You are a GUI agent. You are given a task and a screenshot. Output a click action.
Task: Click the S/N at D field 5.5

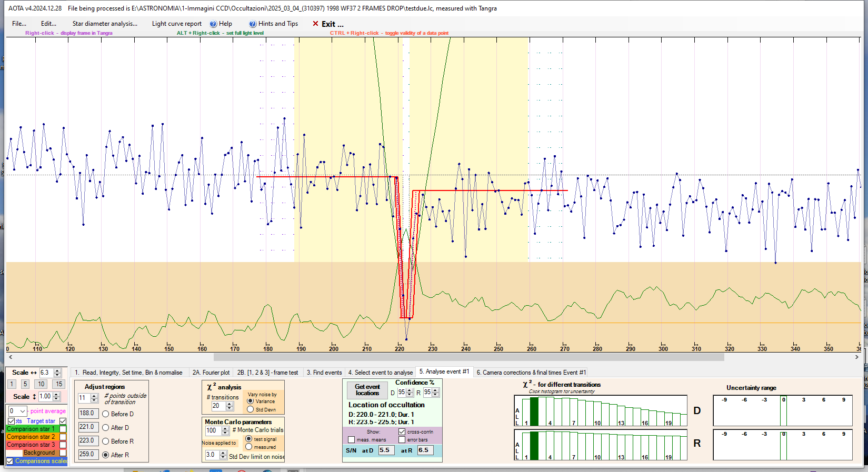386,450
